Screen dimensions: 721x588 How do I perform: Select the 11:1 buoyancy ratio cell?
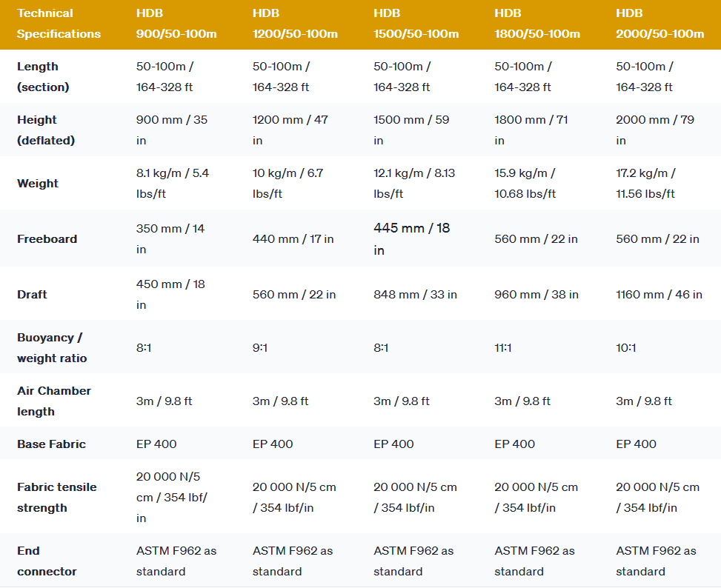coord(505,348)
